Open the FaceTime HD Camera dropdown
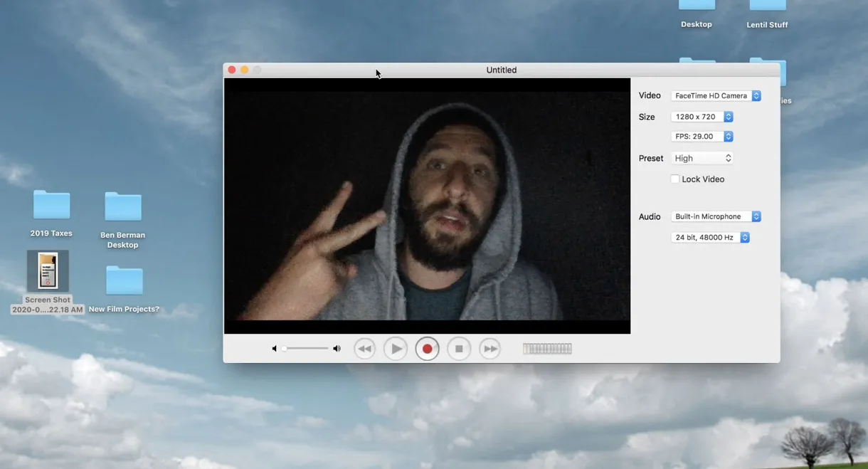 [716, 96]
